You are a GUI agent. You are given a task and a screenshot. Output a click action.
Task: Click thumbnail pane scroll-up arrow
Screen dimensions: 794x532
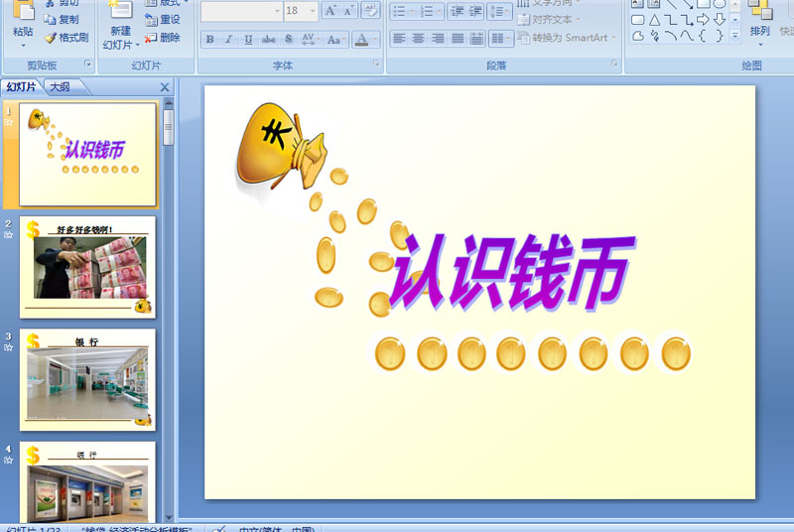pyautogui.click(x=169, y=103)
